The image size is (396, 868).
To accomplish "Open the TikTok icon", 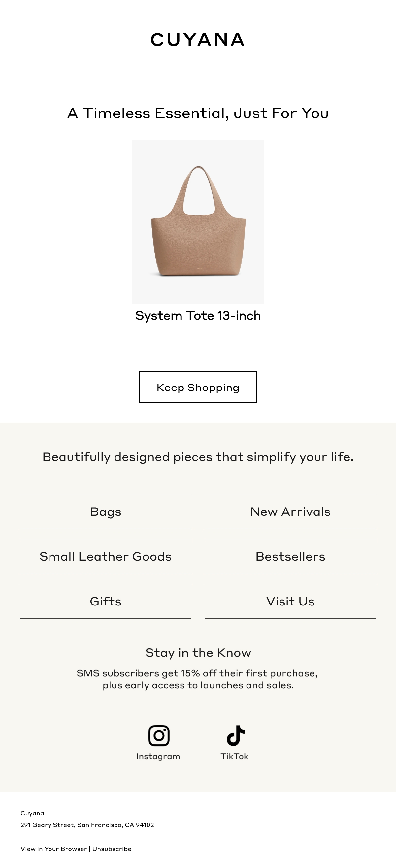I will (x=235, y=735).
